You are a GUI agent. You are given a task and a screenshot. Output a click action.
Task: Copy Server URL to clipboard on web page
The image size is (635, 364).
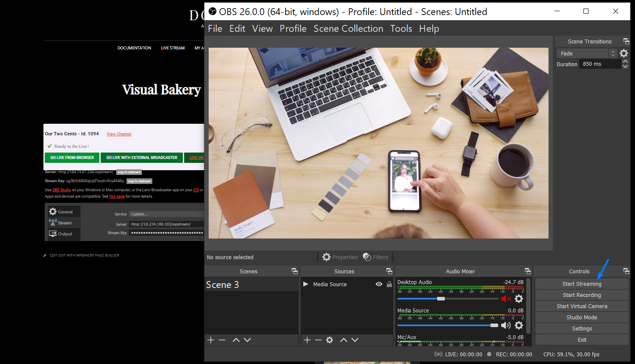point(129,172)
